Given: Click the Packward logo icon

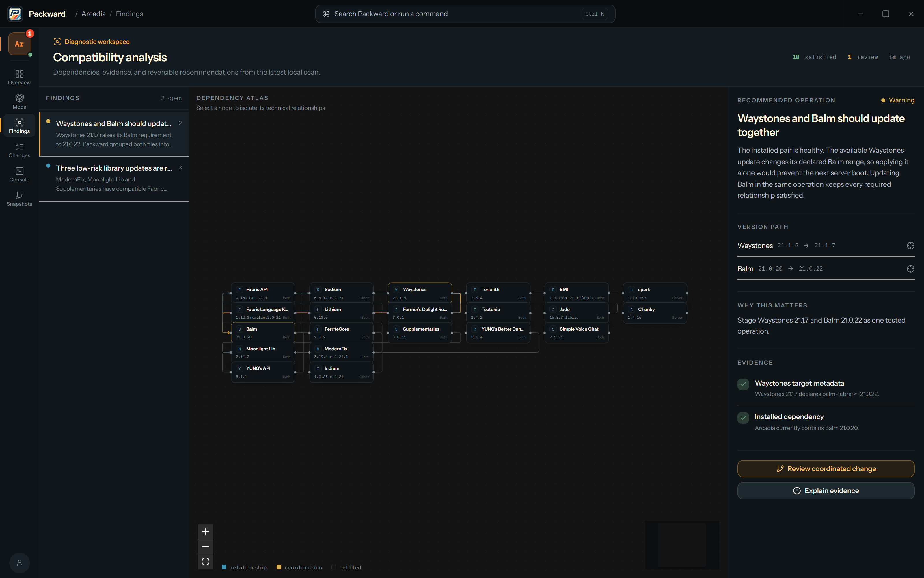Looking at the screenshot, I should (x=15, y=14).
